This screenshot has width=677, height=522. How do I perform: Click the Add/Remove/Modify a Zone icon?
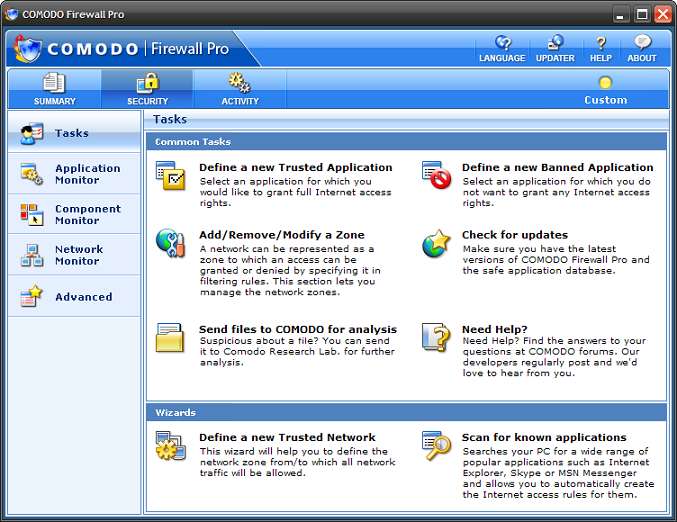[171, 243]
